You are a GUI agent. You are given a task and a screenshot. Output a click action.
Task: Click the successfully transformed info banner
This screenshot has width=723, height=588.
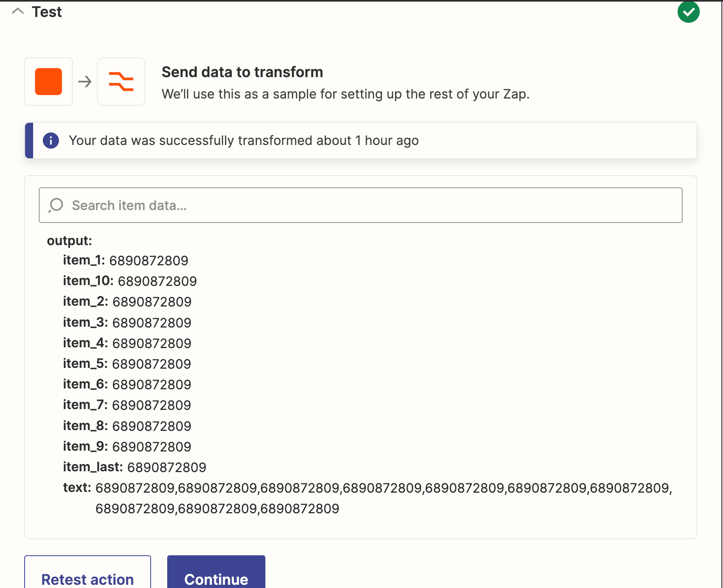(x=361, y=141)
